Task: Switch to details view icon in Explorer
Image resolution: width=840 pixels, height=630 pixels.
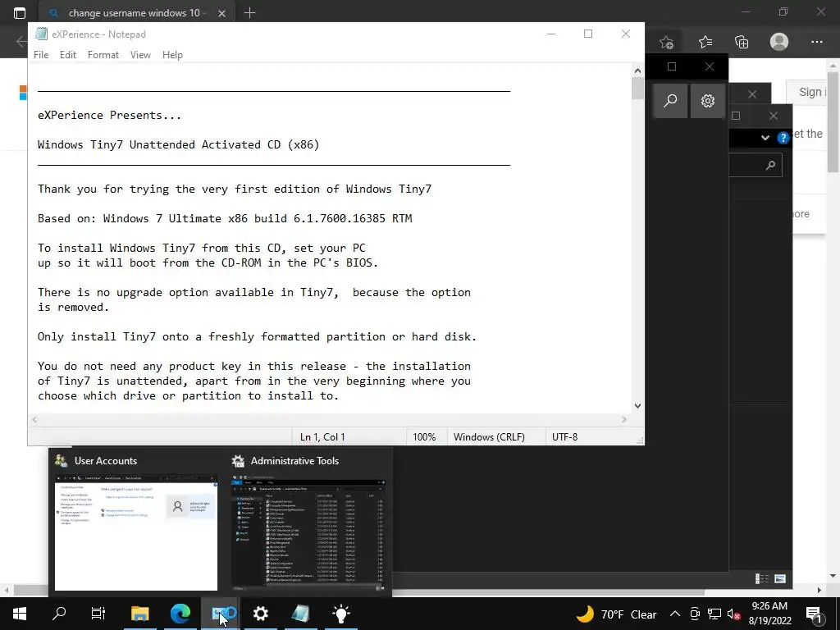Action: (x=762, y=578)
